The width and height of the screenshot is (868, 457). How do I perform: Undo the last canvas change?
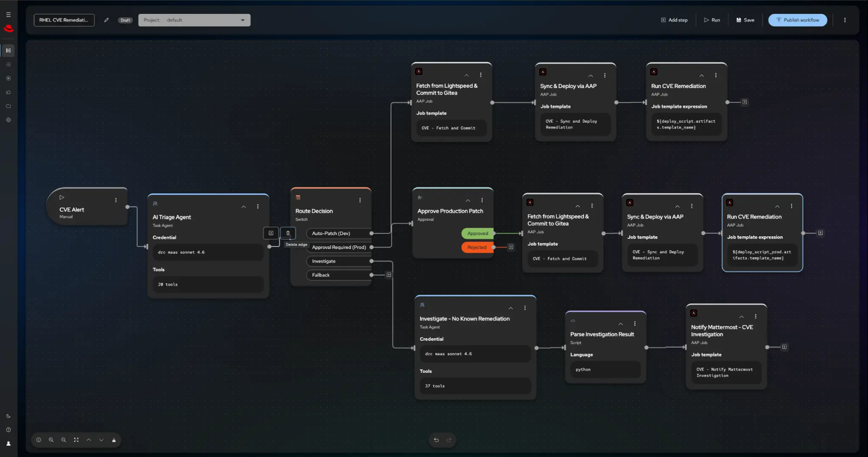point(436,440)
